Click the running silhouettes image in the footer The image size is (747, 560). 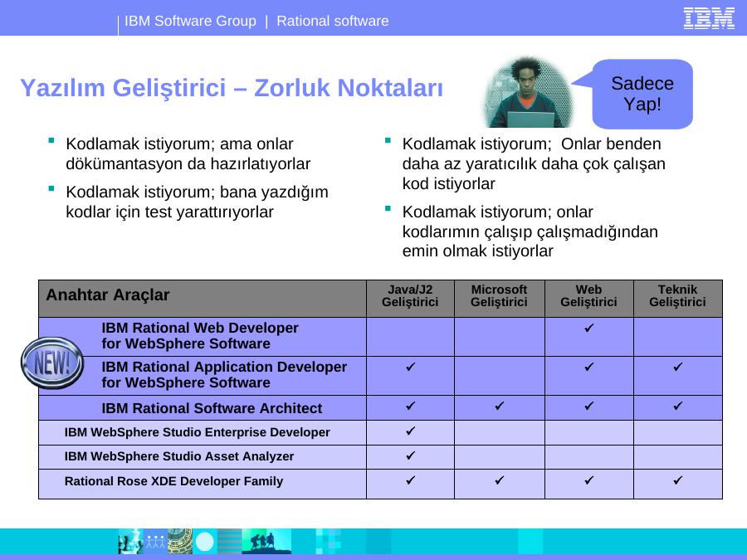point(266,542)
